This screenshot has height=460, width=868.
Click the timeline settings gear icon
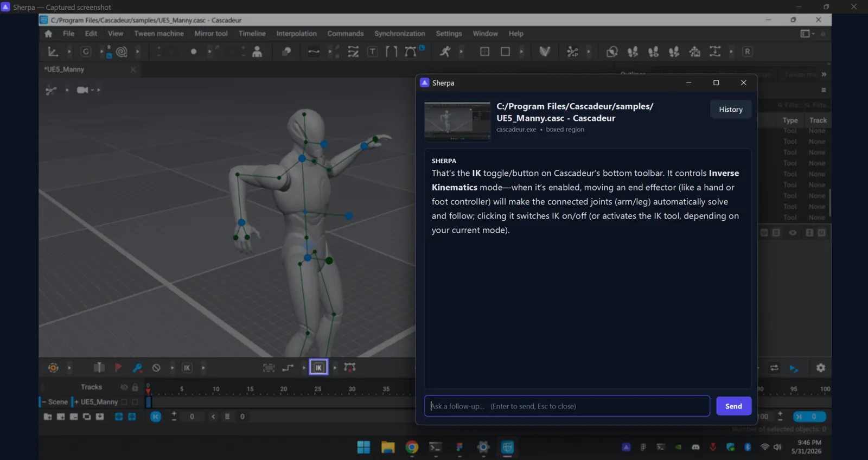821,368
